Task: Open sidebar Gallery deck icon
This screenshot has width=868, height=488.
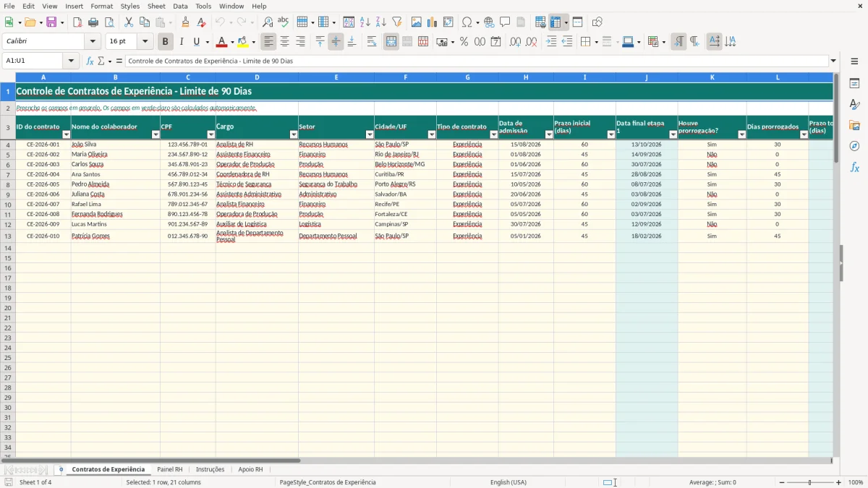Action: tap(854, 126)
